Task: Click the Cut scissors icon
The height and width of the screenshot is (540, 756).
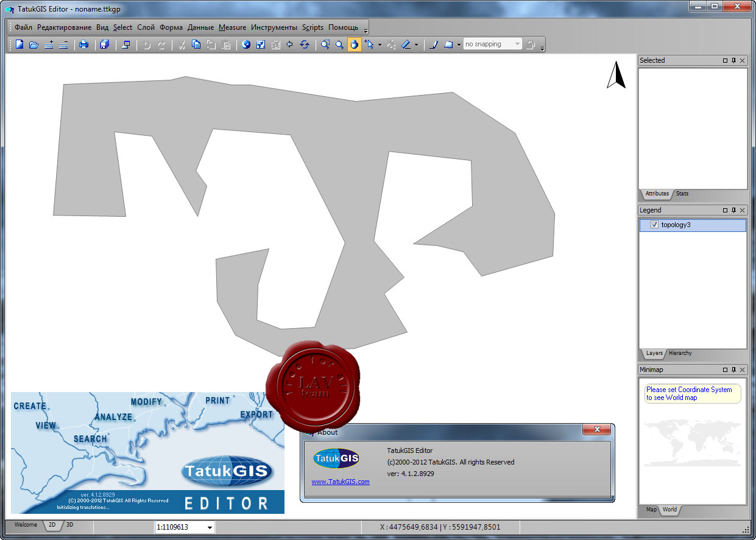Action: tap(182, 44)
